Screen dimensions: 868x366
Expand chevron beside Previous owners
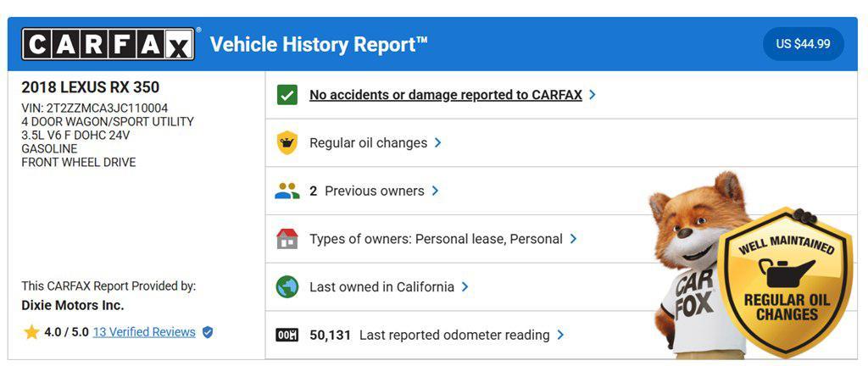click(435, 191)
